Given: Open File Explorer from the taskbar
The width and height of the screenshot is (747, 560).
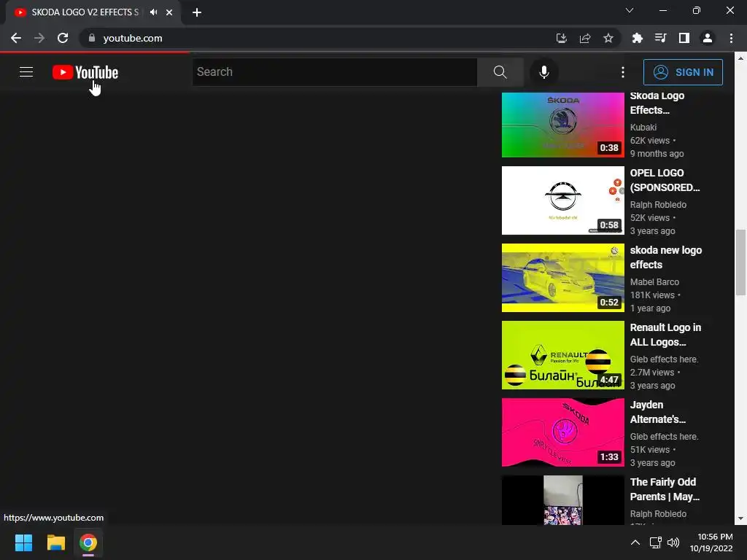Looking at the screenshot, I should pyautogui.click(x=55, y=542).
